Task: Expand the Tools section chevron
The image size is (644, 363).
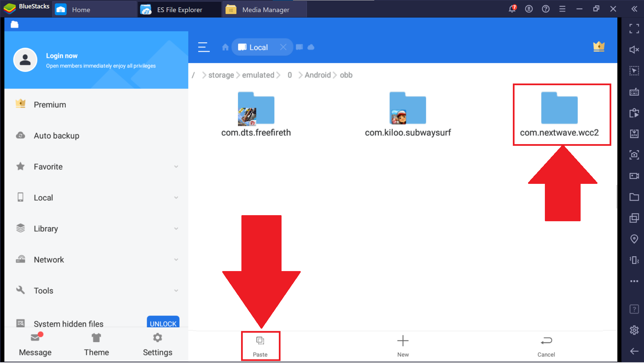Action: point(176,291)
